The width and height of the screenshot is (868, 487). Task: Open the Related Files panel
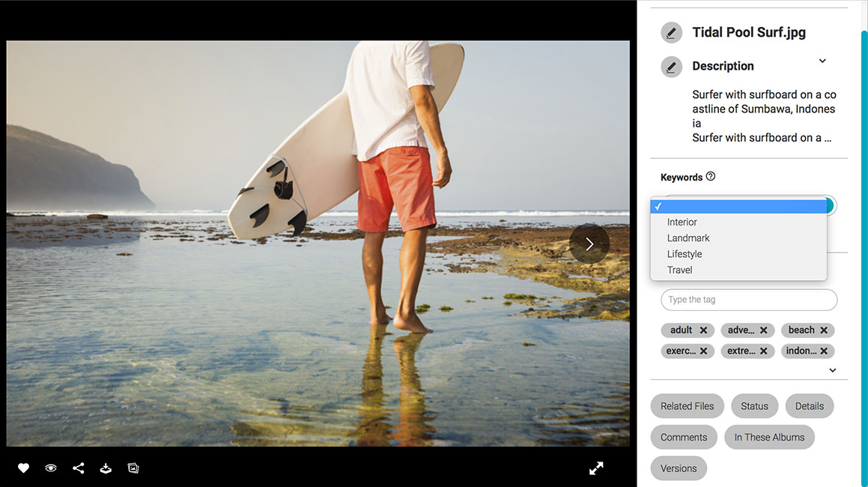click(x=687, y=405)
